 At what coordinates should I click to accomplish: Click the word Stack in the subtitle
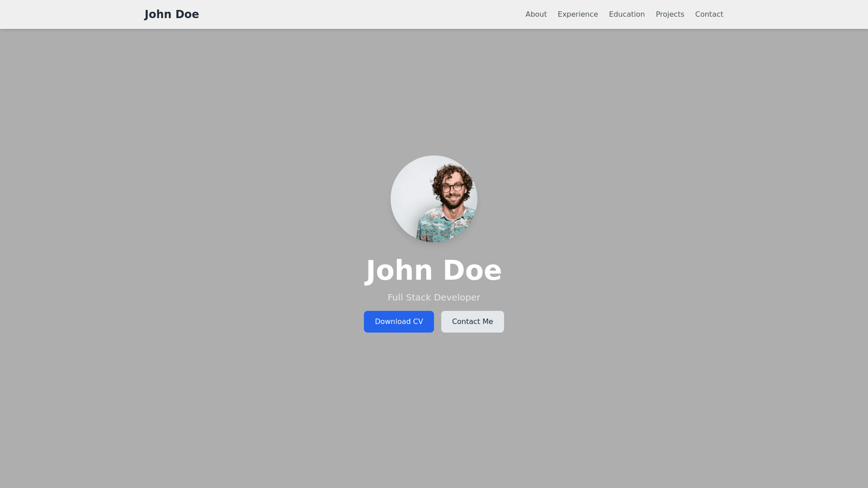click(x=418, y=297)
